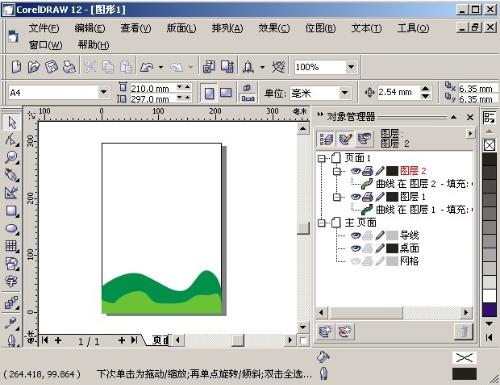The image size is (500, 385).
Task: Select the Basic Shapes tool
Action: click(x=12, y=264)
